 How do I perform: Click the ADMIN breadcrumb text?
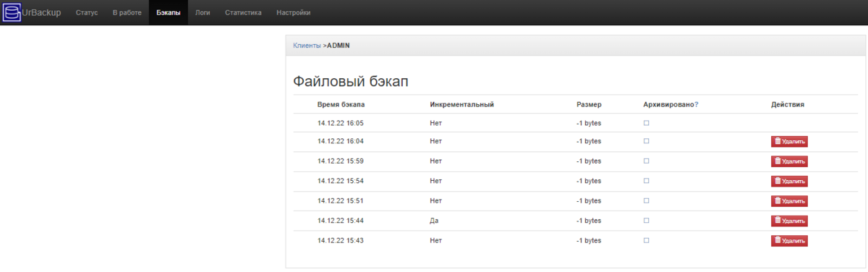[339, 46]
